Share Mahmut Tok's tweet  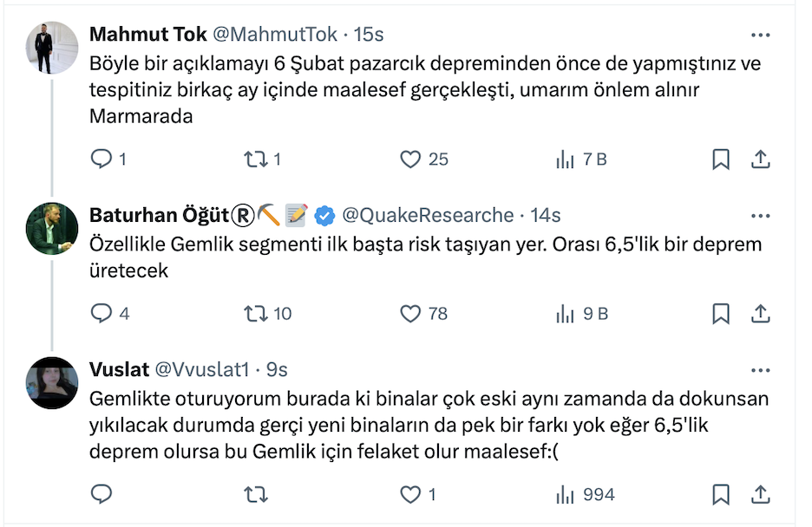tap(760, 159)
